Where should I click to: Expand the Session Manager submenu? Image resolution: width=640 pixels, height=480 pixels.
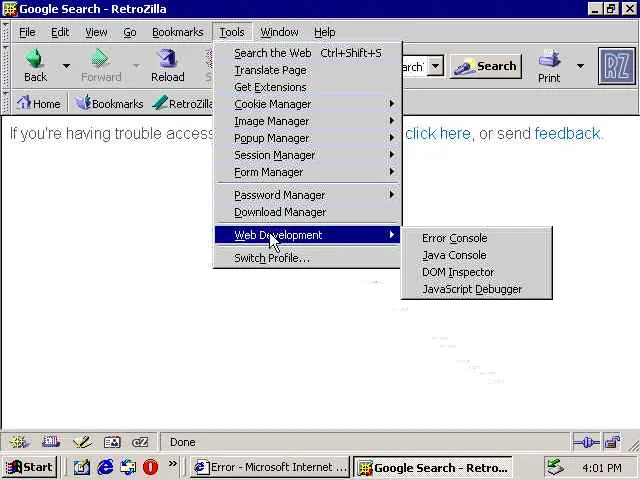pos(308,155)
